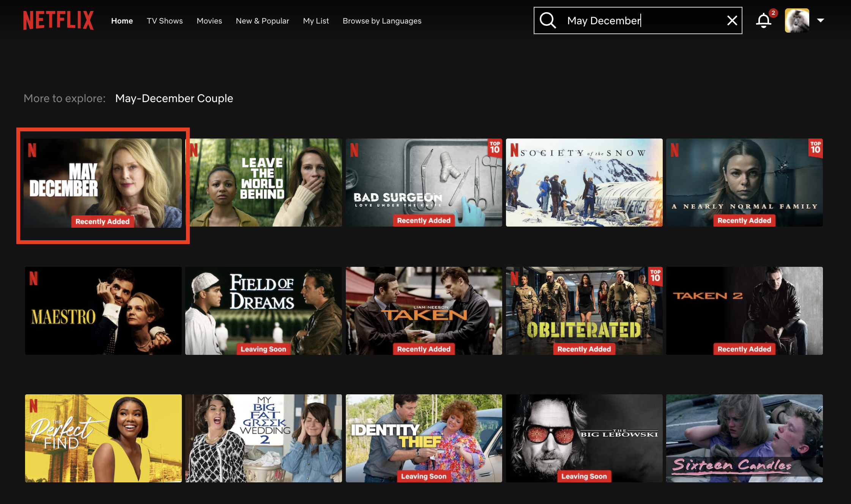
Task: Switch to the TV Shows tab
Action: [x=165, y=21]
